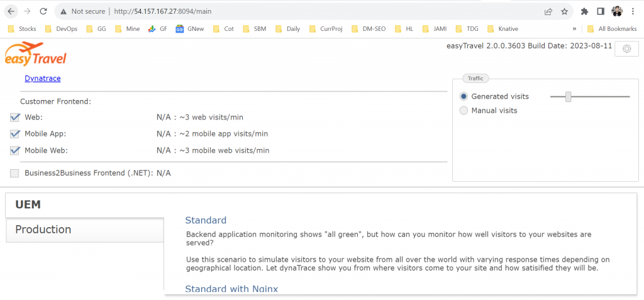Open the browser extensions puzzle icon

click(584, 11)
